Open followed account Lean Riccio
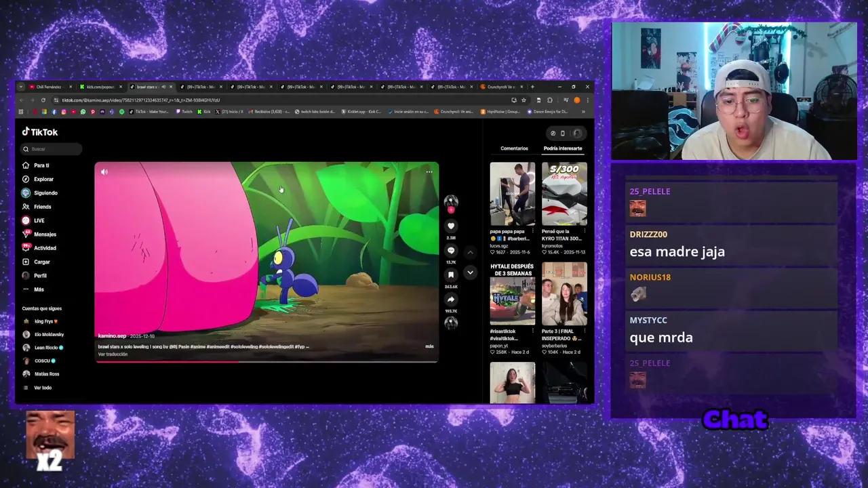Screen dimensions: 868x488 click(x=43, y=348)
